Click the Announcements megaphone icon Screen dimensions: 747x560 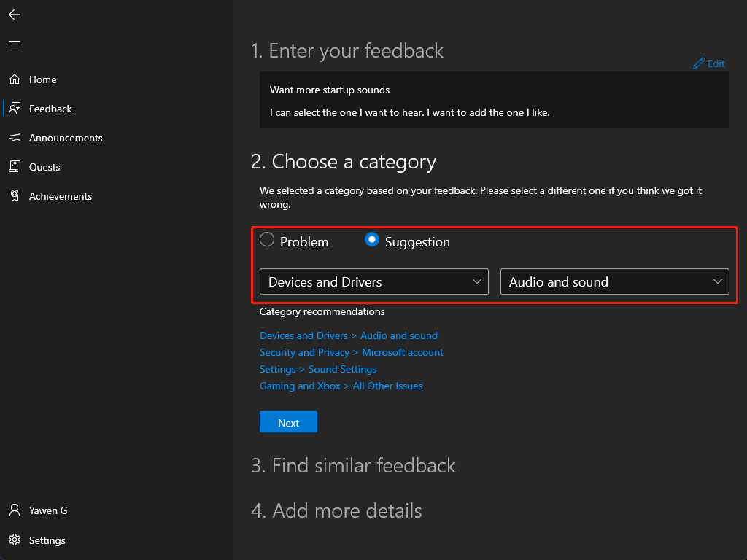(x=15, y=138)
